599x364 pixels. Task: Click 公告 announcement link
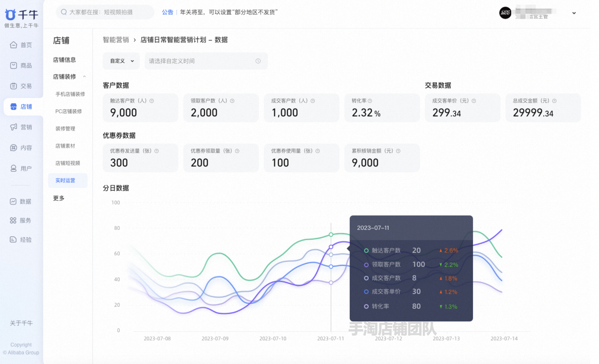coord(168,12)
